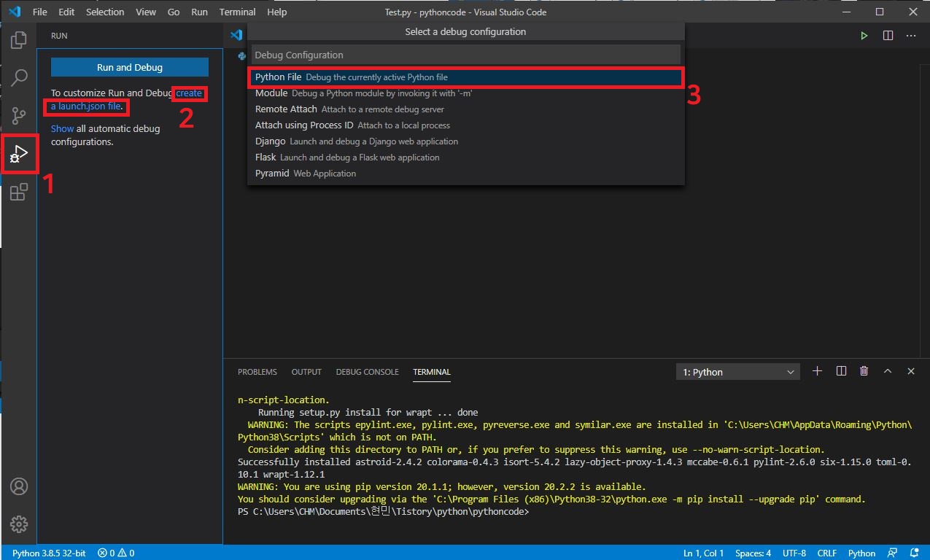The height and width of the screenshot is (560, 930).
Task: Switch to the OUTPUT tab
Action: [x=306, y=372]
